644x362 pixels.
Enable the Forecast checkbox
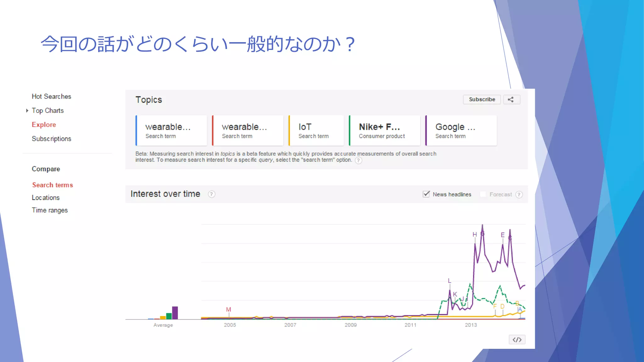point(483,194)
